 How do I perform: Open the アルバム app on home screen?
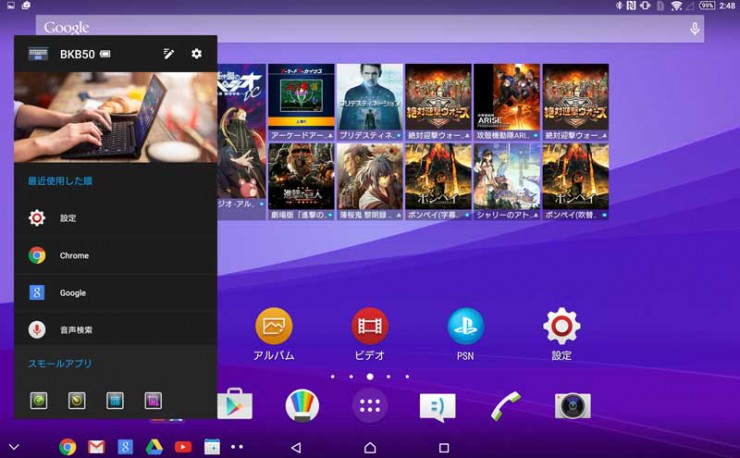274,334
